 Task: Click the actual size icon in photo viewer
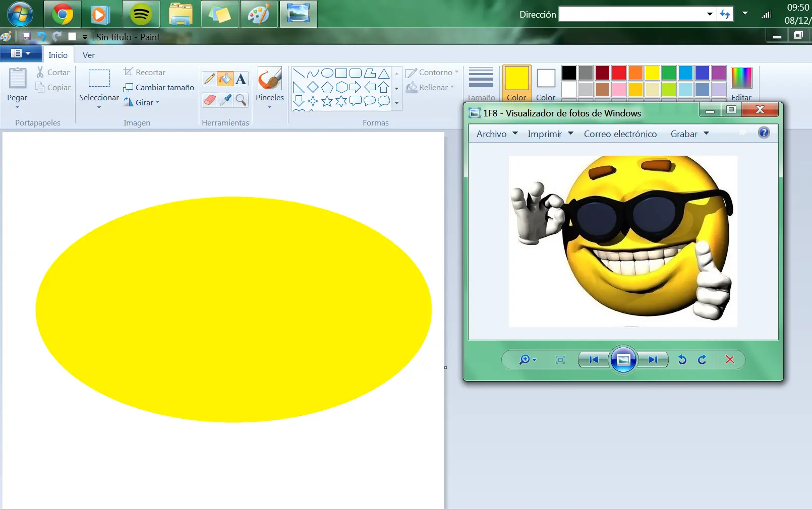(560, 360)
